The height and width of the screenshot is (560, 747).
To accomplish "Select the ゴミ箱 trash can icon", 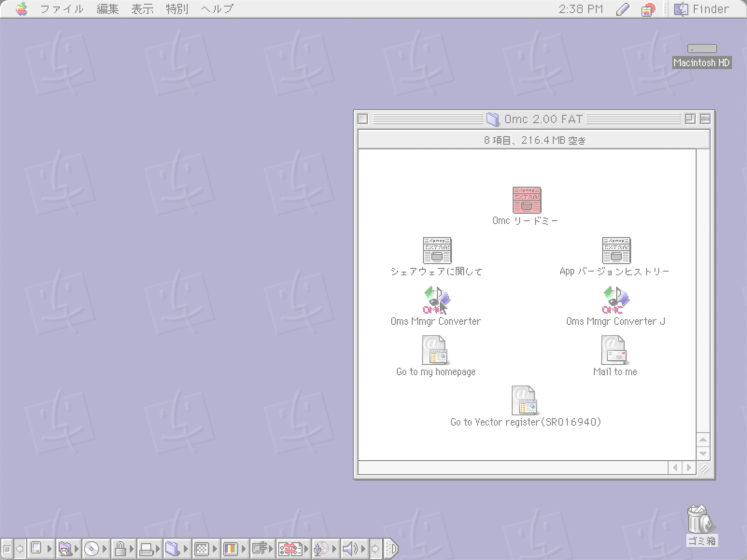I will (x=699, y=519).
